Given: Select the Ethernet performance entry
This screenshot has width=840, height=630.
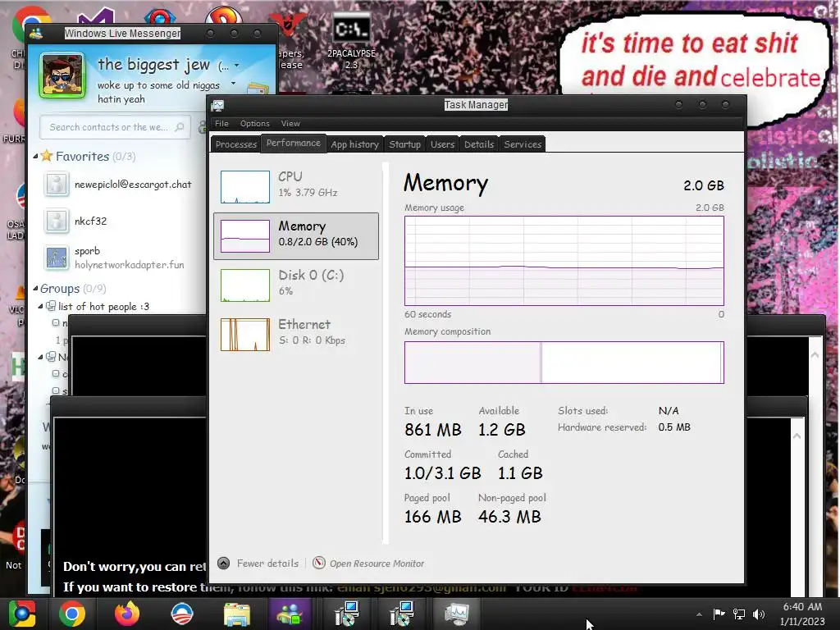Looking at the screenshot, I should click(295, 335).
